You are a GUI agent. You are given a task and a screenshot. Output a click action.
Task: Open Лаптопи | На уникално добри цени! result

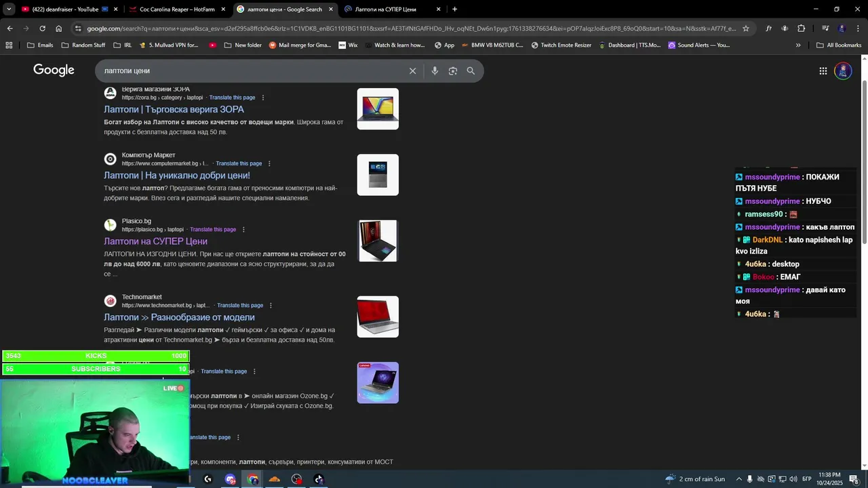177,175
